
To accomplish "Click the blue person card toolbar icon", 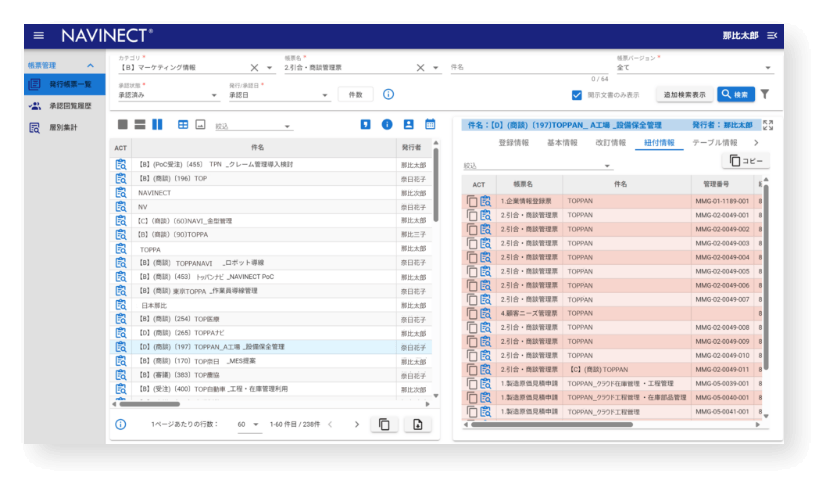I will (x=409, y=124).
